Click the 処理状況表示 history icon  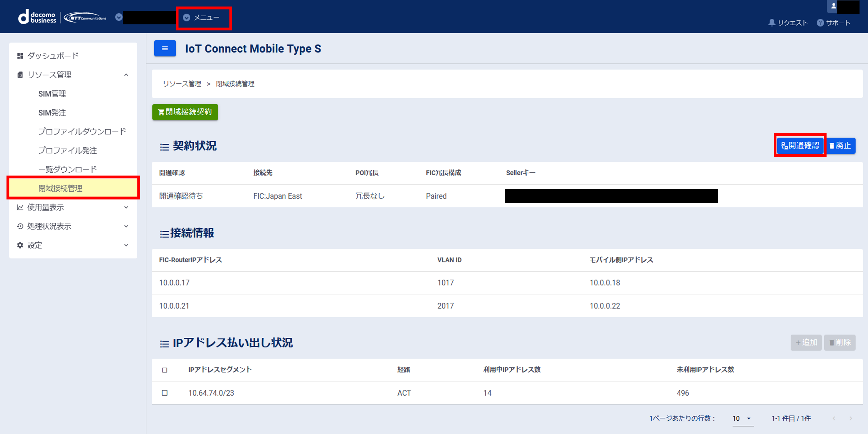click(x=20, y=226)
